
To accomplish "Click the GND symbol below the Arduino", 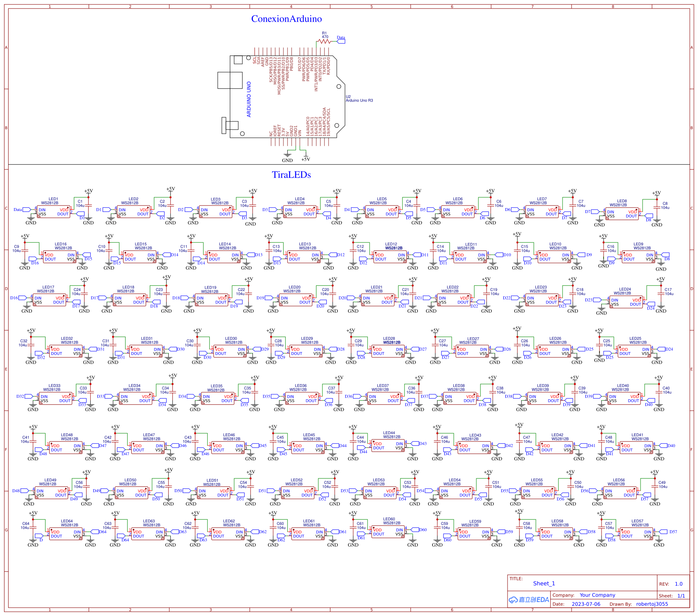I will 288,156.
